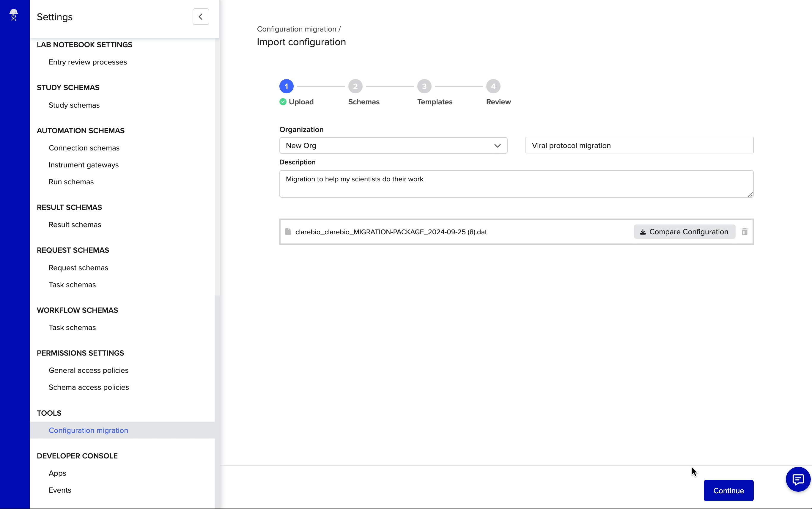Click the Review step circle numbered 4

tap(493, 86)
